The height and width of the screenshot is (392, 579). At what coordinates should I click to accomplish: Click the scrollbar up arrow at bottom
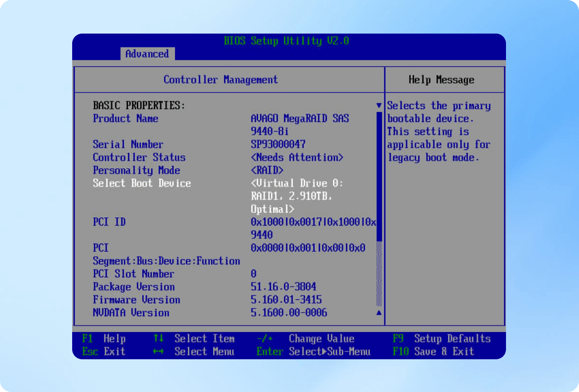click(x=379, y=313)
